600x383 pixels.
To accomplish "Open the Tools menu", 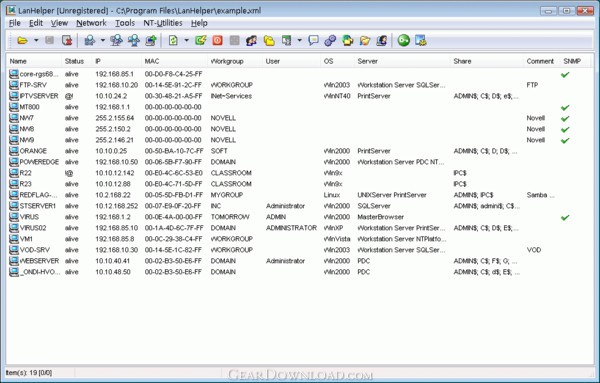I will (125, 23).
